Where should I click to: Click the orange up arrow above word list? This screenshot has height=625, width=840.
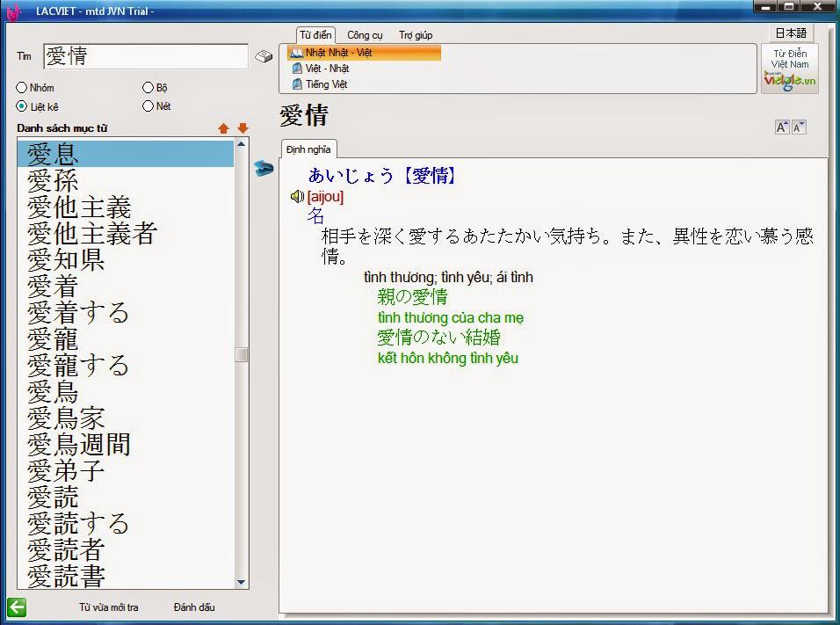(223, 128)
